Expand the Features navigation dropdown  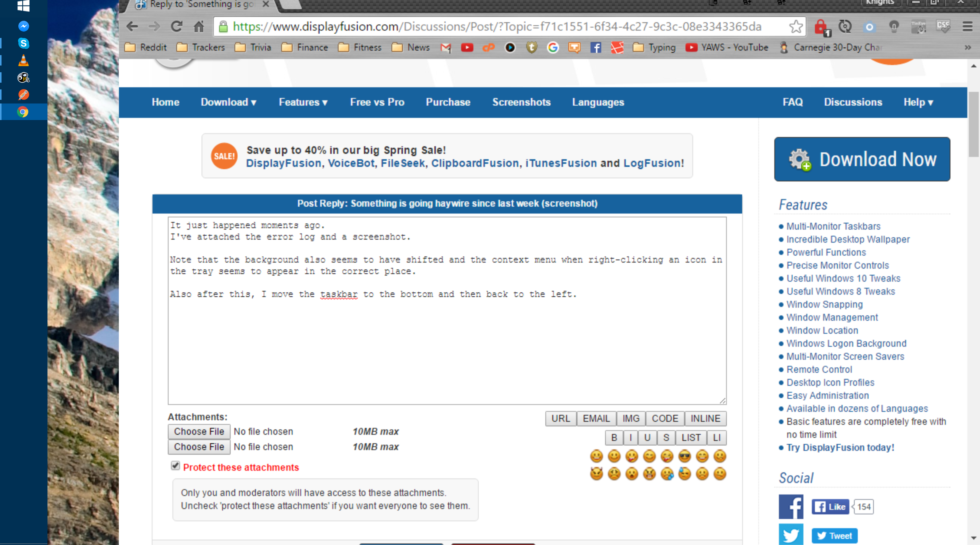[303, 102]
